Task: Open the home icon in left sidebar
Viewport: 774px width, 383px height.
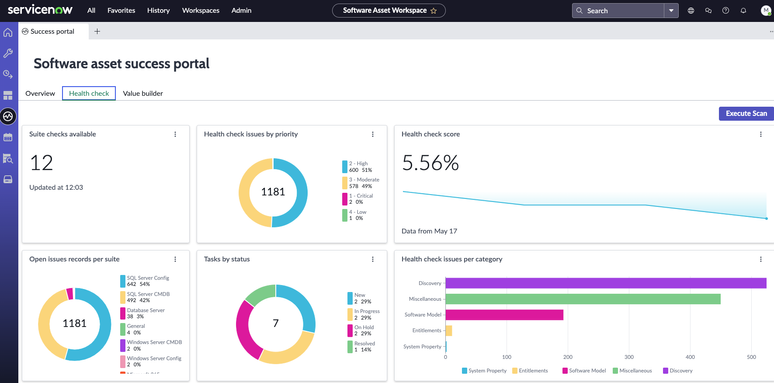Action: click(8, 33)
